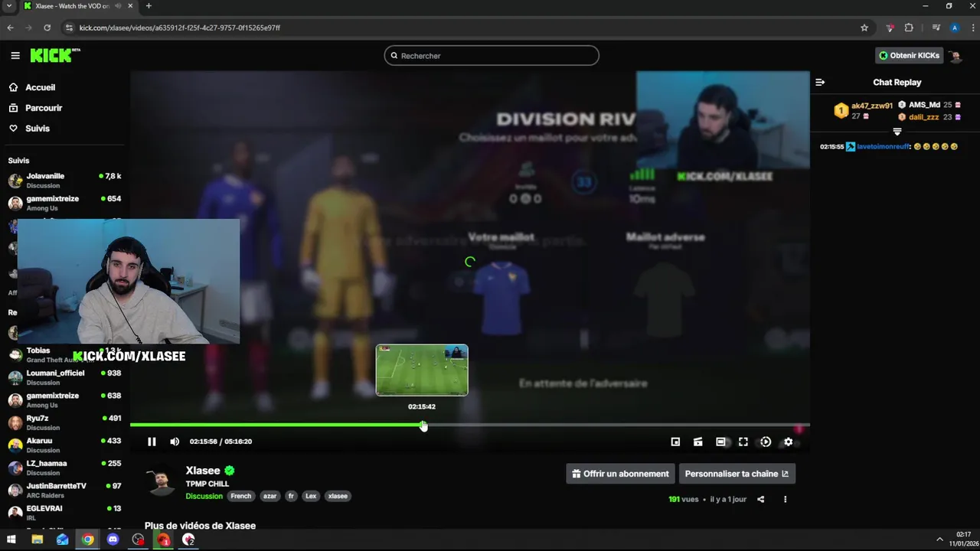
Task: Click the progress bar scrubber handle
Action: click(x=423, y=425)
